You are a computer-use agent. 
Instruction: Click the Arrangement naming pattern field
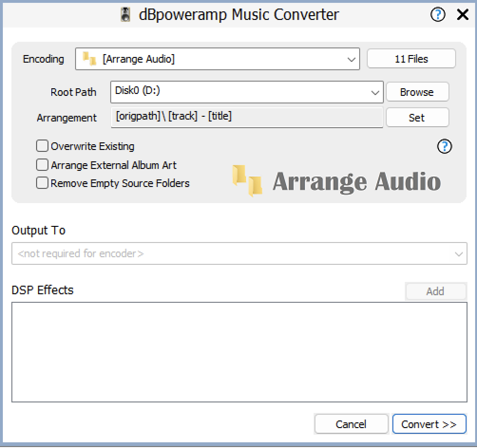(x=247, y=117)
